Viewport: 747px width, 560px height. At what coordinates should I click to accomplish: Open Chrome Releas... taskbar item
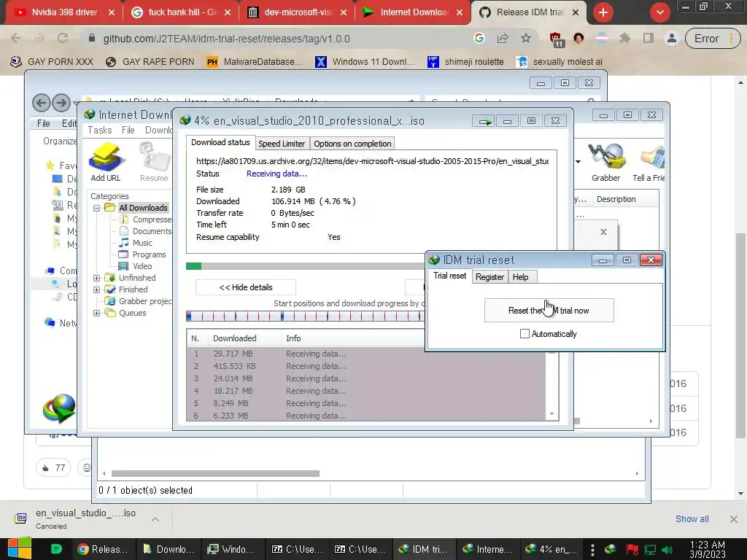pos(102,549)
